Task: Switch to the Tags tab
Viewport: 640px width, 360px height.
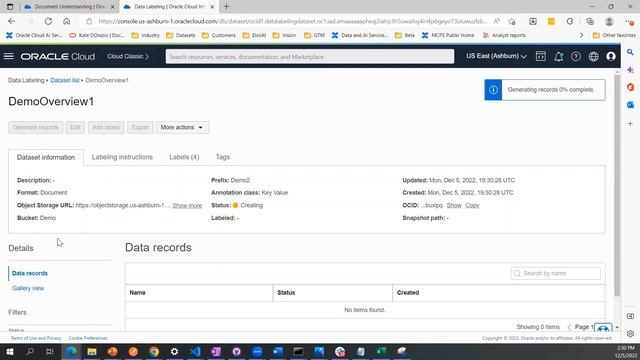Action: pos(223,157)
